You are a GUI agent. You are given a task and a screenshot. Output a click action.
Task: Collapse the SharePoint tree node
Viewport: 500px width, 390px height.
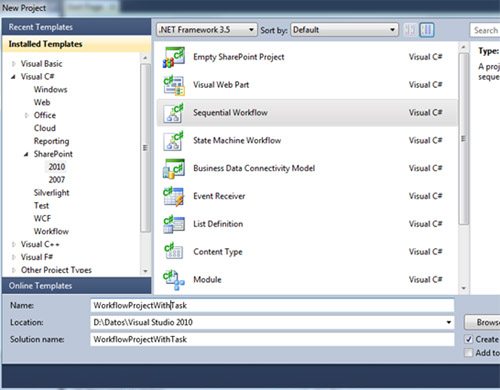26,154
